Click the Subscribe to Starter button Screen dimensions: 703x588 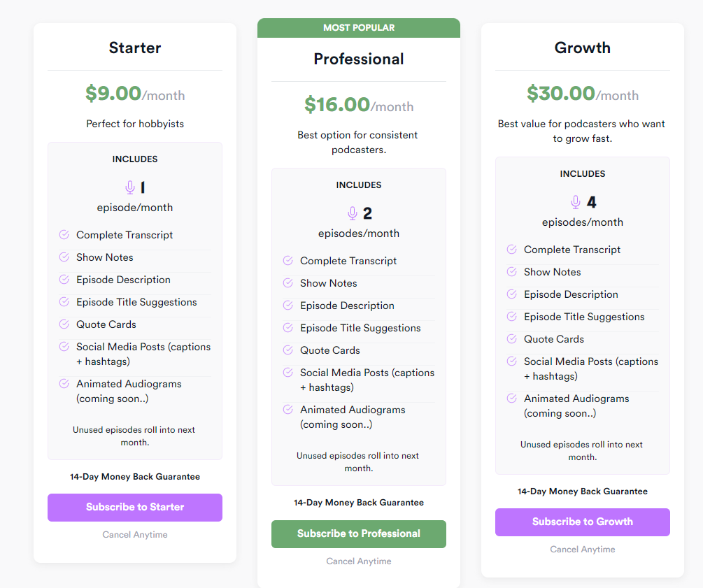pyautogui.click(x=135, y=508)
